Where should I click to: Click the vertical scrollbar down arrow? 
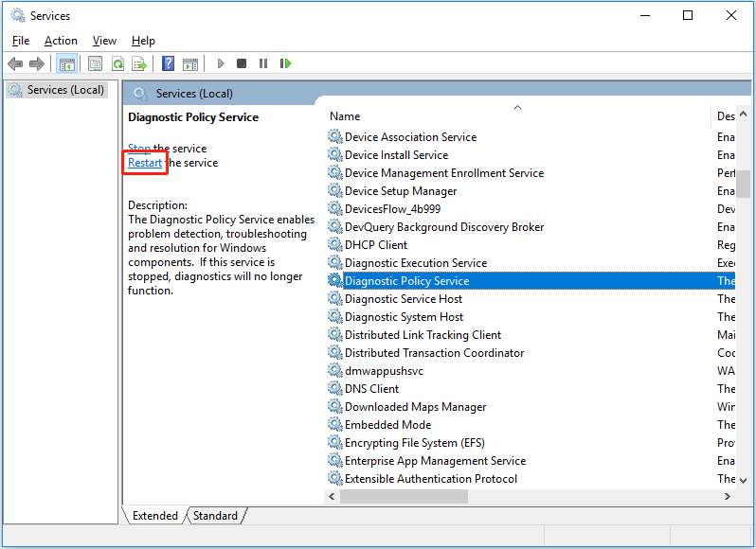click(745, 479)
